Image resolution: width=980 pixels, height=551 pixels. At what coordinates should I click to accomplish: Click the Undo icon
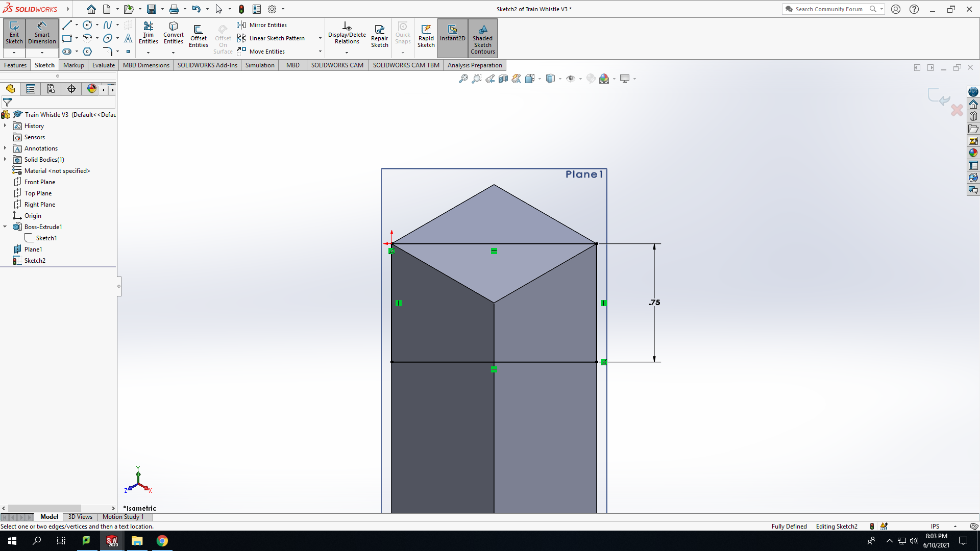point(196,9)
